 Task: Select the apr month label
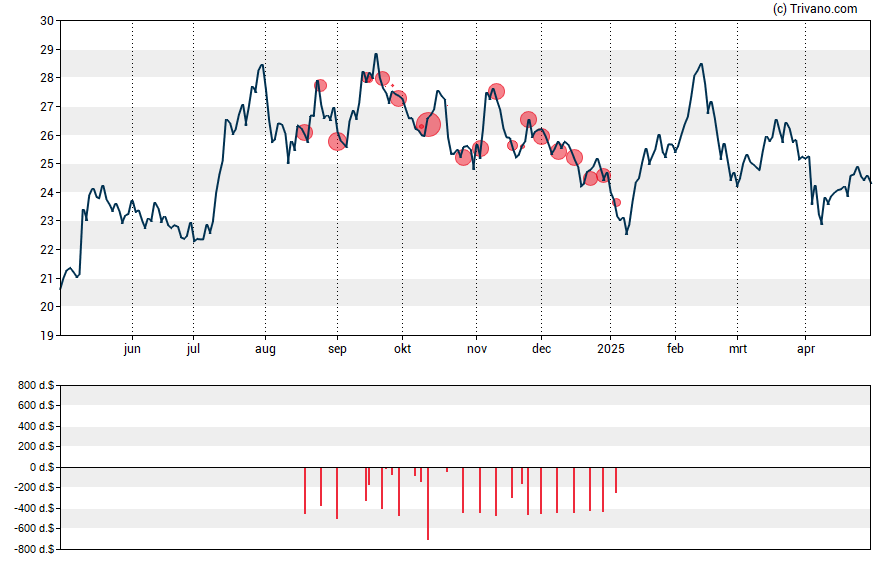pyautogui.click(x=806, y=349)
